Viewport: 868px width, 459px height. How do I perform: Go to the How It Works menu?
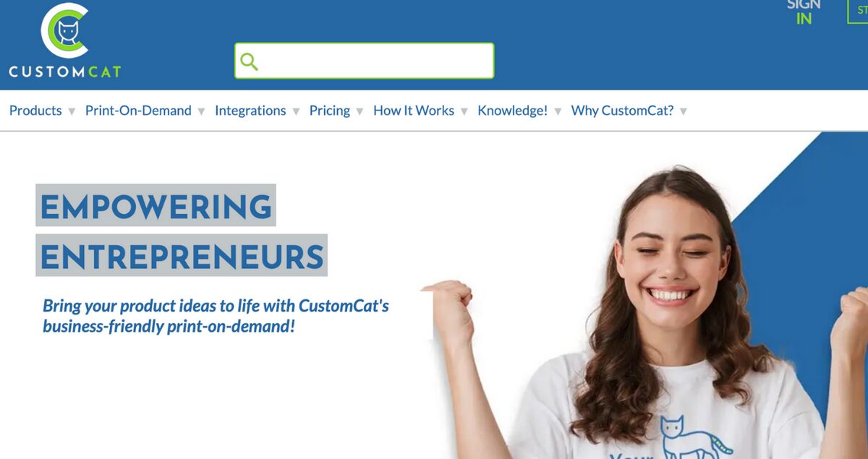pyautogui.click(x=414, y=111)
